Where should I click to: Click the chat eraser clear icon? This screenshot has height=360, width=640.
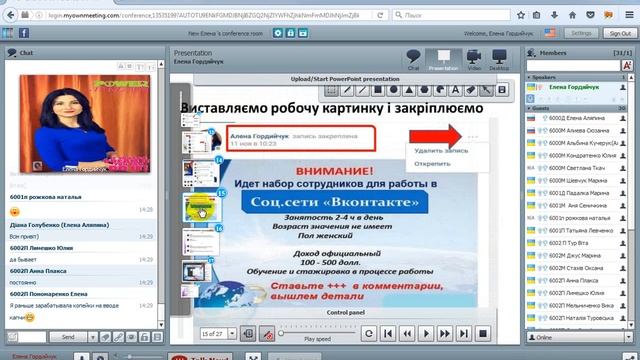[105, 337]
